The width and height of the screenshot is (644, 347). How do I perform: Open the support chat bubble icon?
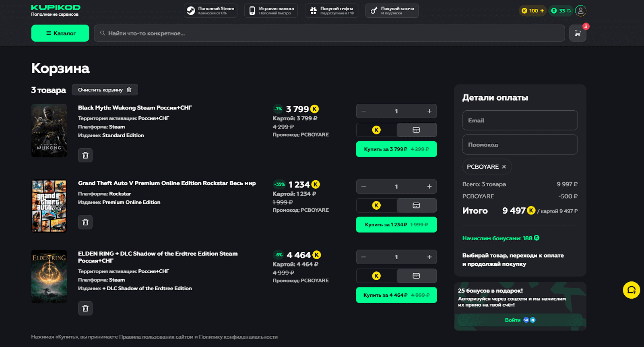coord(632,290)
